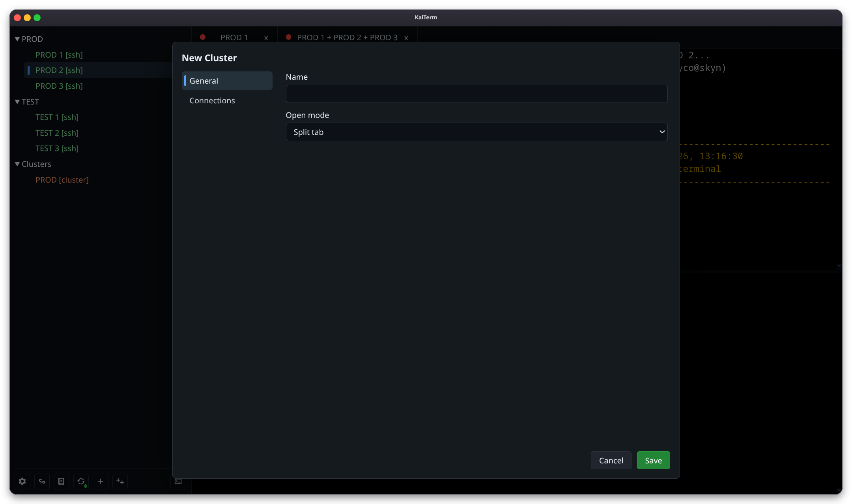Screen dimensions: 852x504
Task: Close the PROD 1 + PROD 2 + PROD 3 tab
Action: [406, 38]
